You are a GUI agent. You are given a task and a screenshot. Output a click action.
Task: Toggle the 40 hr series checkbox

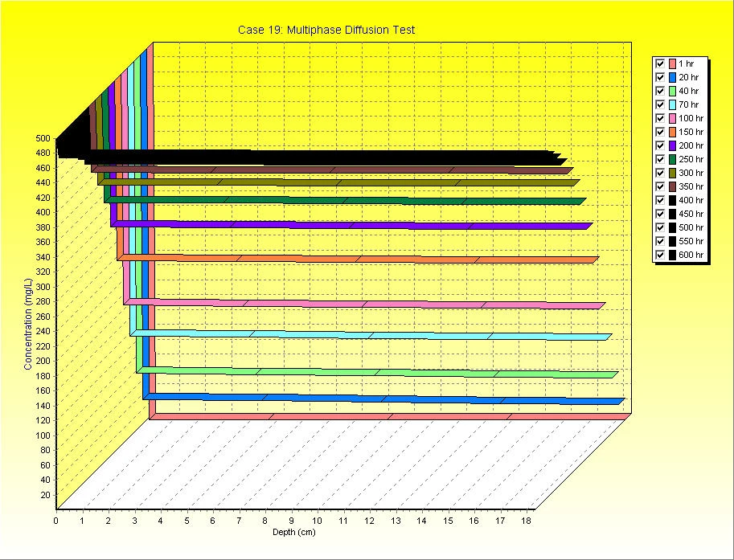click(660, 91)
